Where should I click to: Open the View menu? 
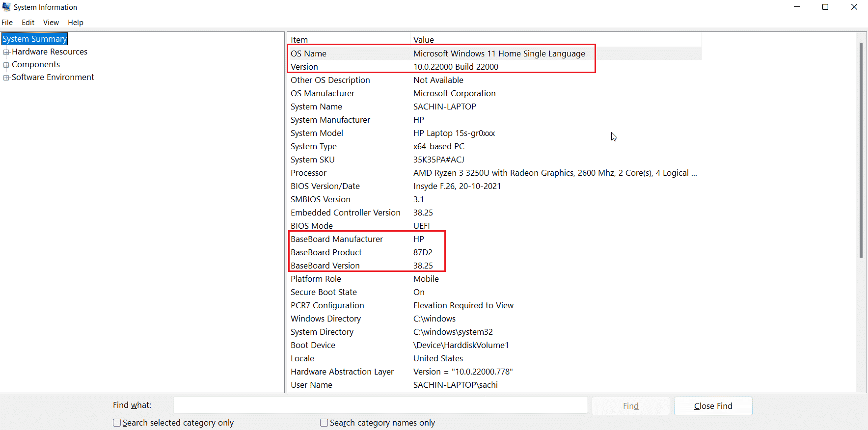[x=51, y=23]
